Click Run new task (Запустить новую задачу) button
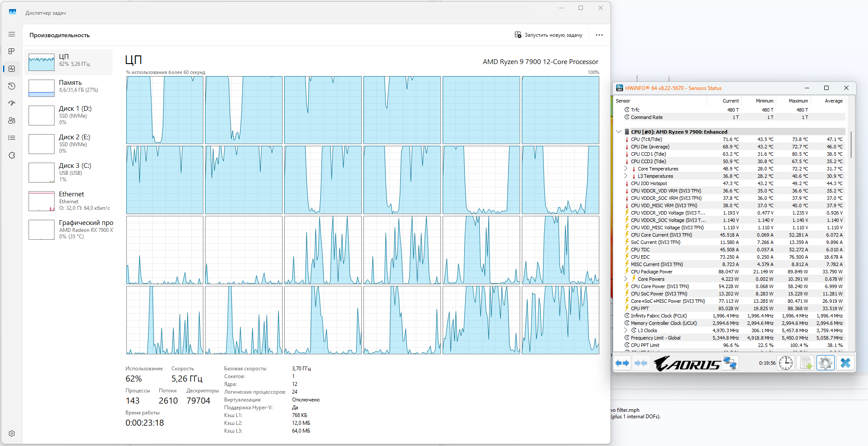Image resolution: width=868 pixels, height=446 pixels. pyautogui.click(x=548, y=35)
